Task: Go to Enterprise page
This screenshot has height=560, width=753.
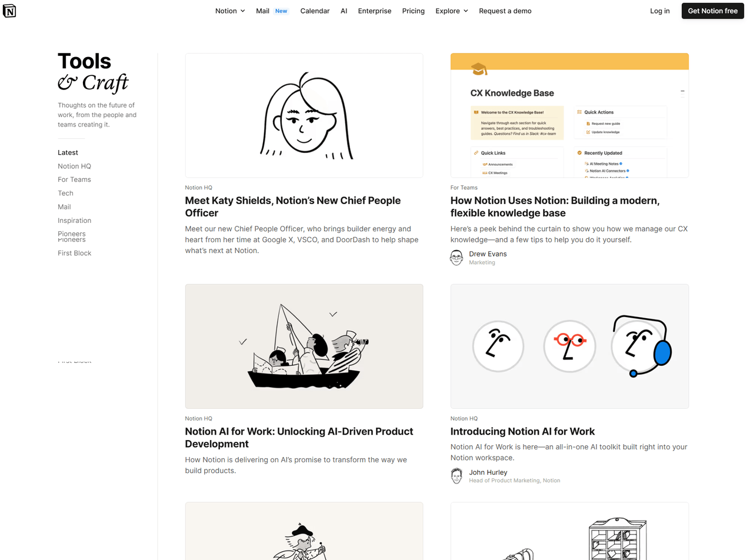Action: tap(375, 11)
